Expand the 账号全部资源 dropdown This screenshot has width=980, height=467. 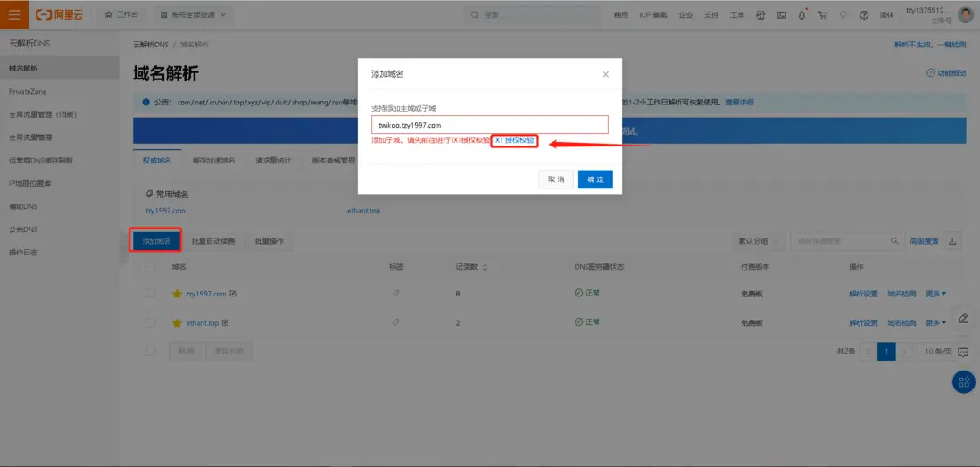pos(193,14)
